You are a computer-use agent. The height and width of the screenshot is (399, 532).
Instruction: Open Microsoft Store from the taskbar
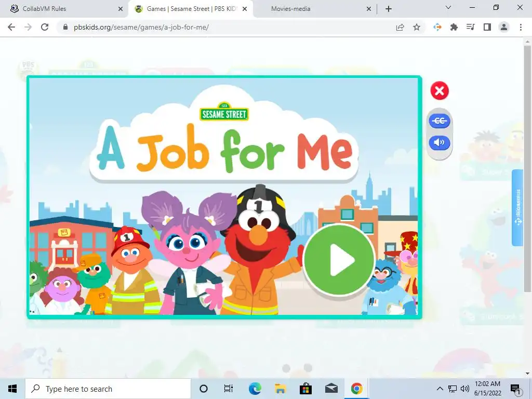305,389
